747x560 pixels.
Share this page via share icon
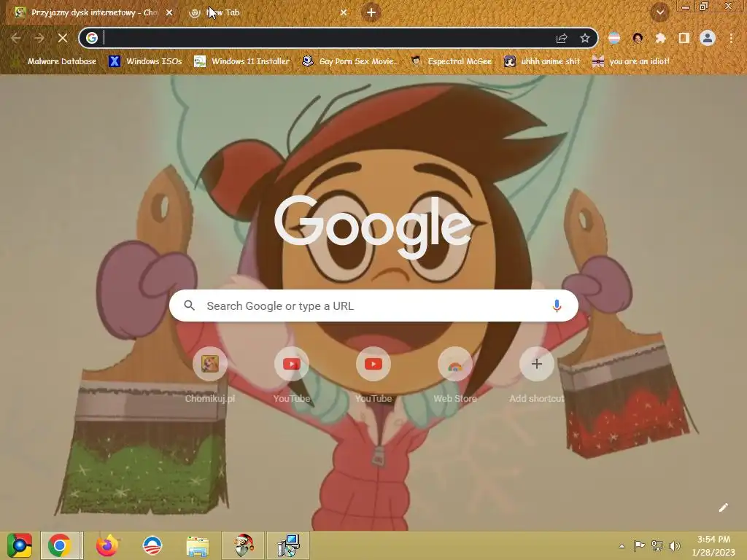tap(562, 38)
